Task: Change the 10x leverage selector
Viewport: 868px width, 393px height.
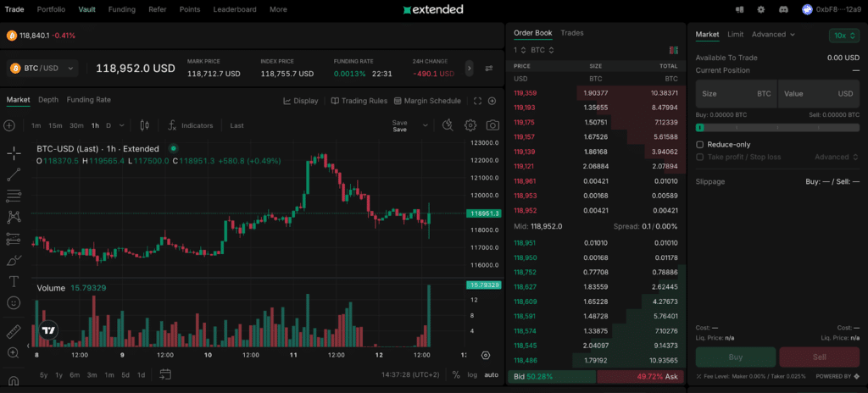Action: coord(844,36)
